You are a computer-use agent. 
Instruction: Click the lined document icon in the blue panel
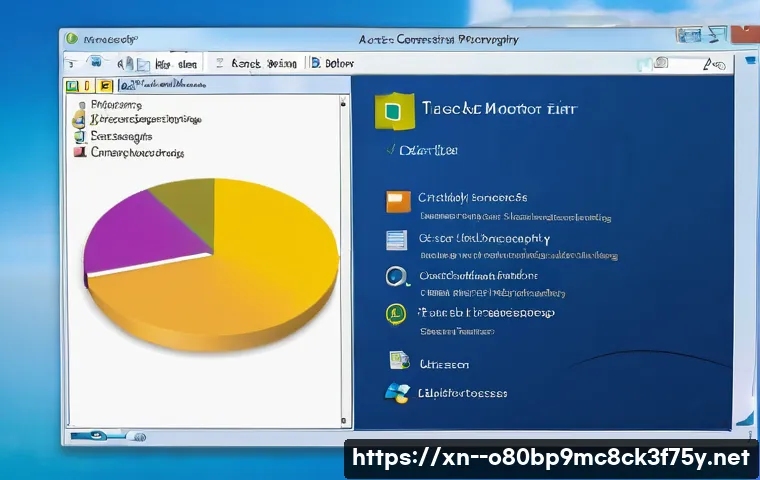[x=397, y=240]
